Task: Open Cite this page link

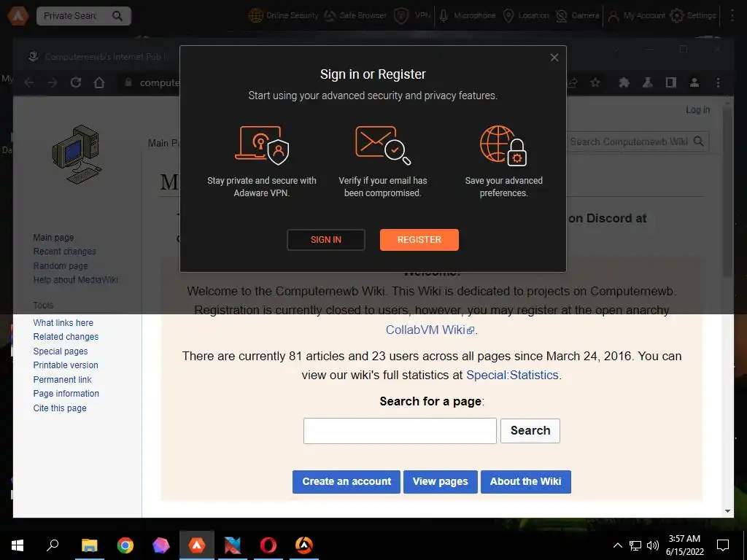Action: coord(60,408)
